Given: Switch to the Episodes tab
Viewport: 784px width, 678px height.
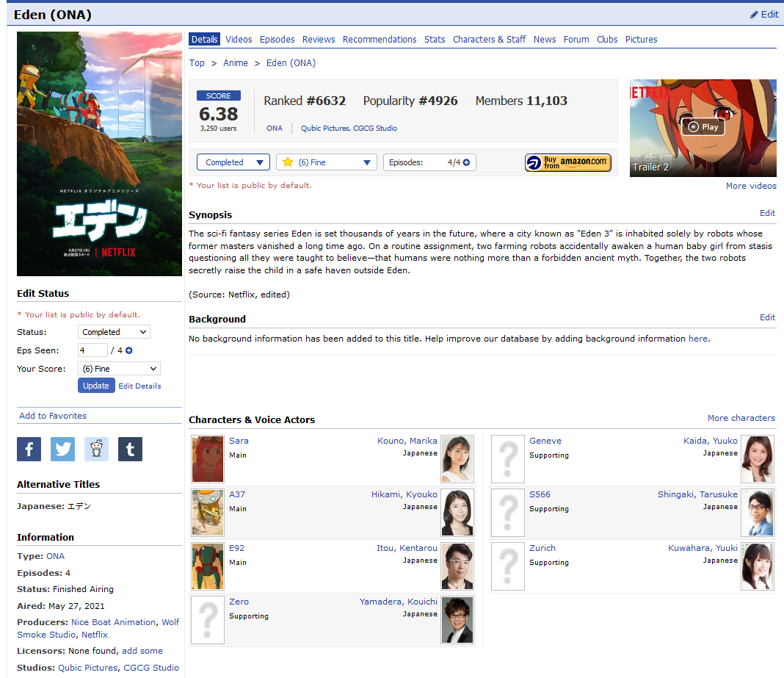Looking at the screenshot, I should coord(277,40).
